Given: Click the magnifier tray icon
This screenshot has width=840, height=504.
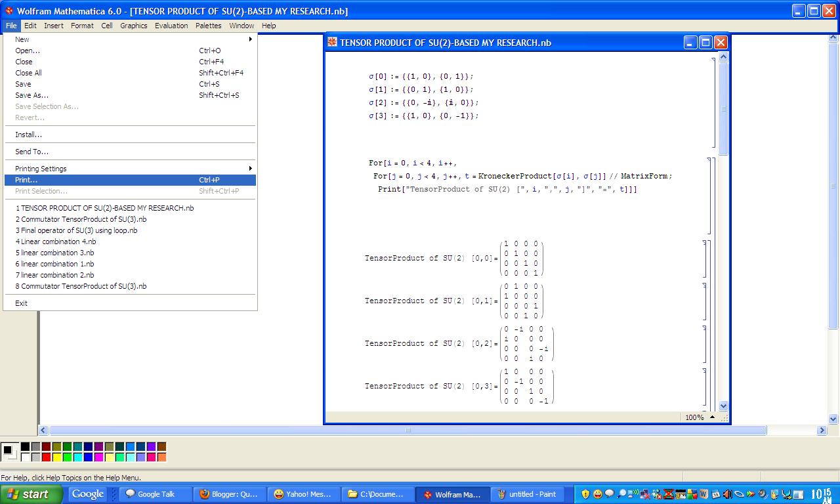Looking at the screenshot, I should 621,494.
